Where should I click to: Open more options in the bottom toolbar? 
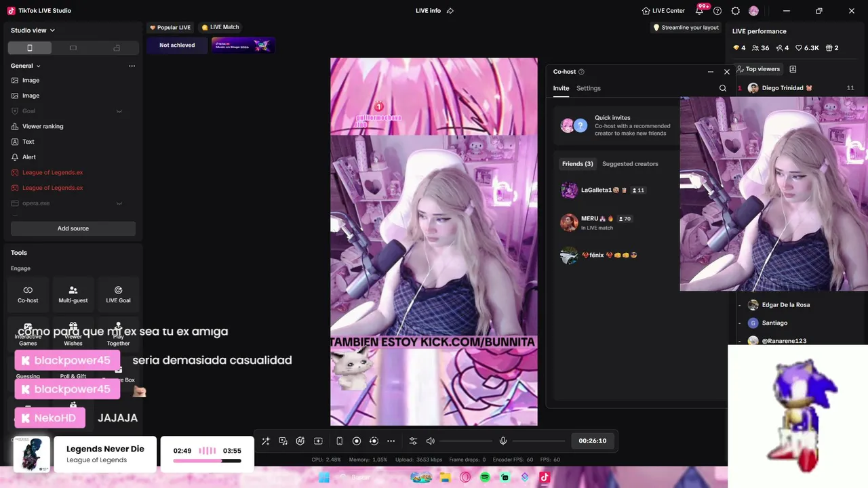point(391,441)
